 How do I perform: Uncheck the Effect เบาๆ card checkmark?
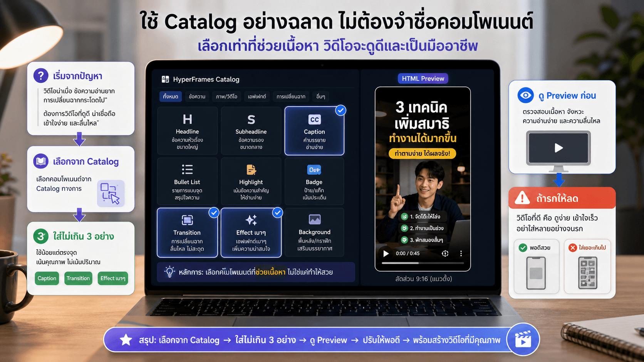pos(277,212)
